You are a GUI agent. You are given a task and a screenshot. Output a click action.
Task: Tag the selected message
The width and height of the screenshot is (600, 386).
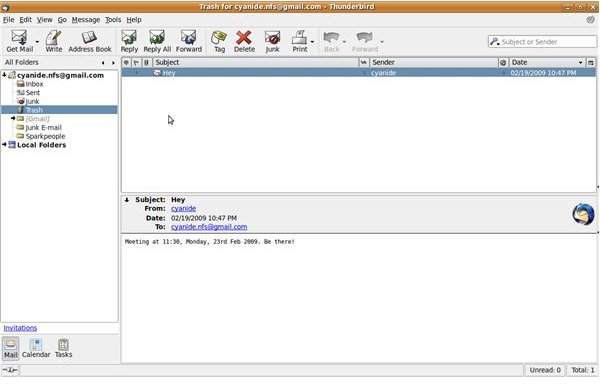(219, 41)
